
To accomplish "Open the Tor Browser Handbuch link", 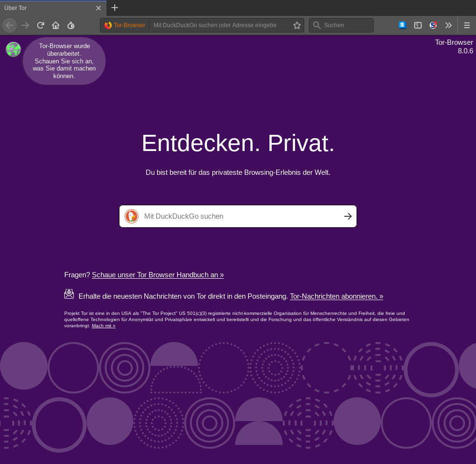I will click(158, 275).
